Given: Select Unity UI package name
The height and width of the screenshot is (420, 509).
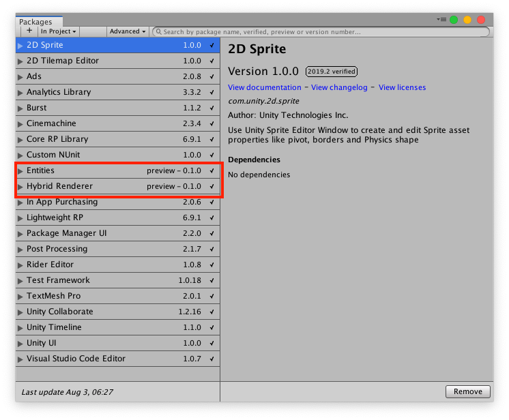Looking at the screenshot, I should [x=41, y=343].
